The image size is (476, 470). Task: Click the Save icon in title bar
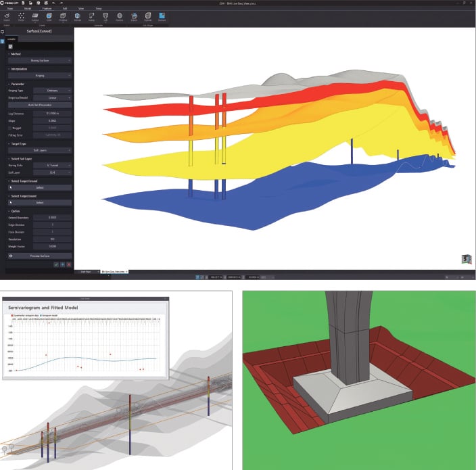pos(39,3)
